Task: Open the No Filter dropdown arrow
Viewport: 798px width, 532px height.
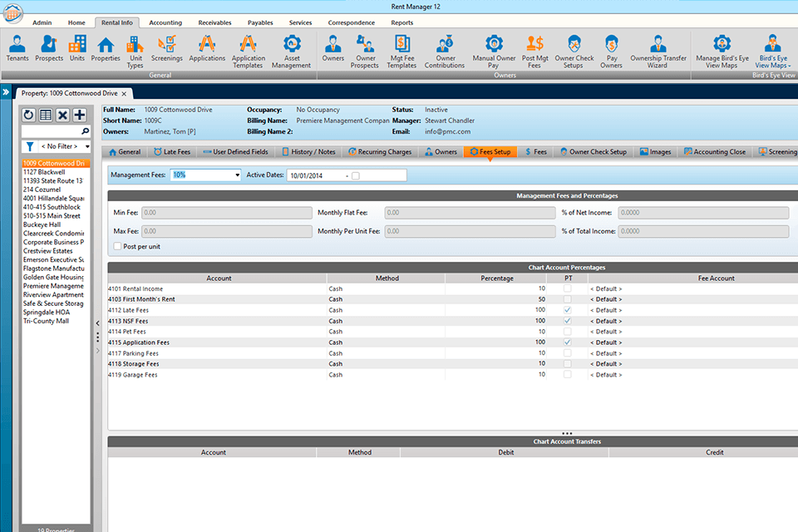Action: click(87, 146)
